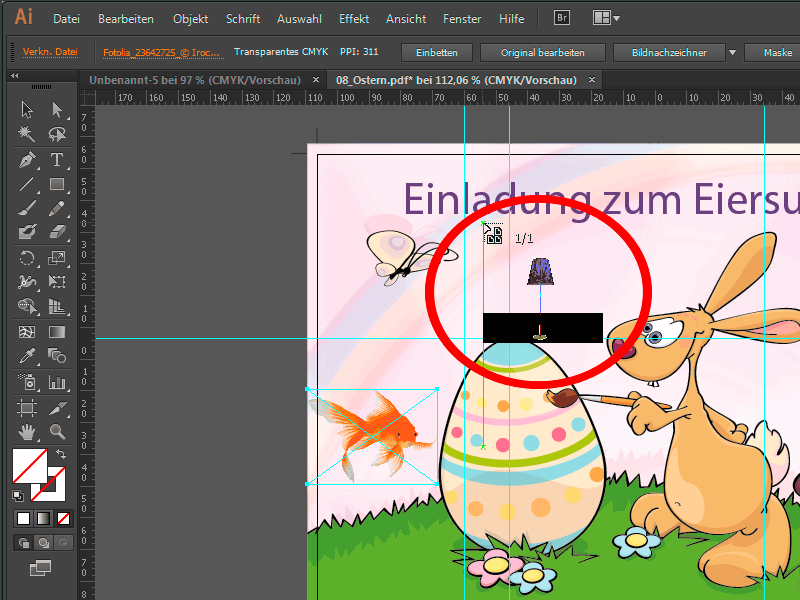Apply Gradient mode button
Viewport: 800px width, 600px height.
coord(43,518)
